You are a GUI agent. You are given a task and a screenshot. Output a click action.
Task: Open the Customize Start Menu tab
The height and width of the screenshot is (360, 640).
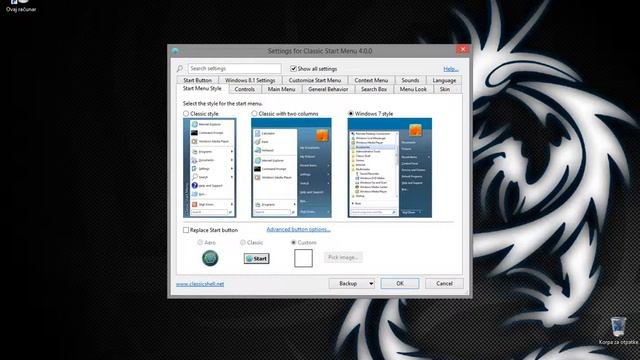point(315,80)
